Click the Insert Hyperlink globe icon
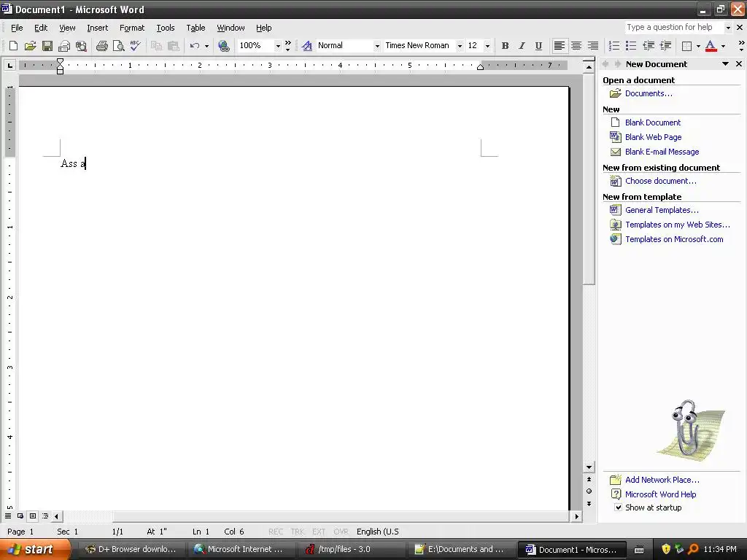 [223, 46]
